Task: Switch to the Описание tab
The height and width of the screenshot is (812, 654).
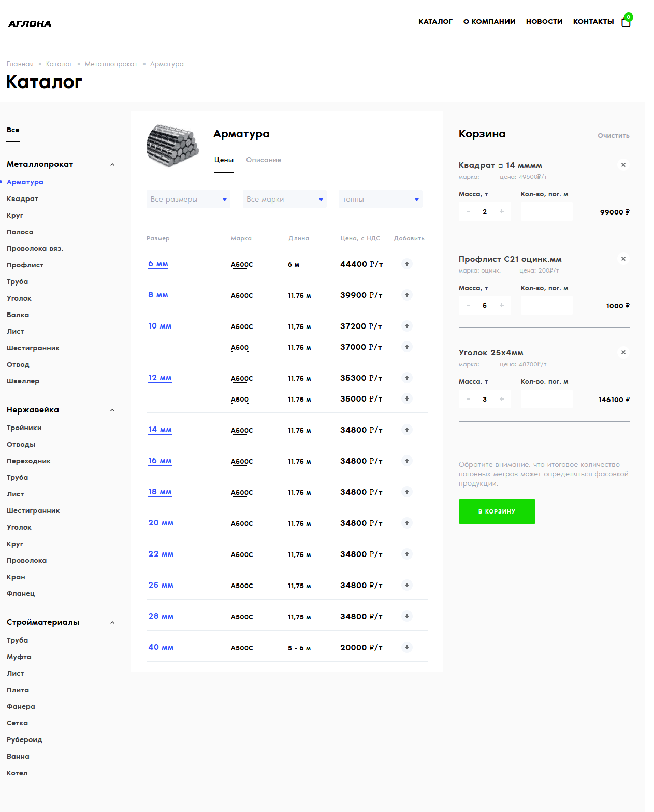Action: click(x=264, y=160)
